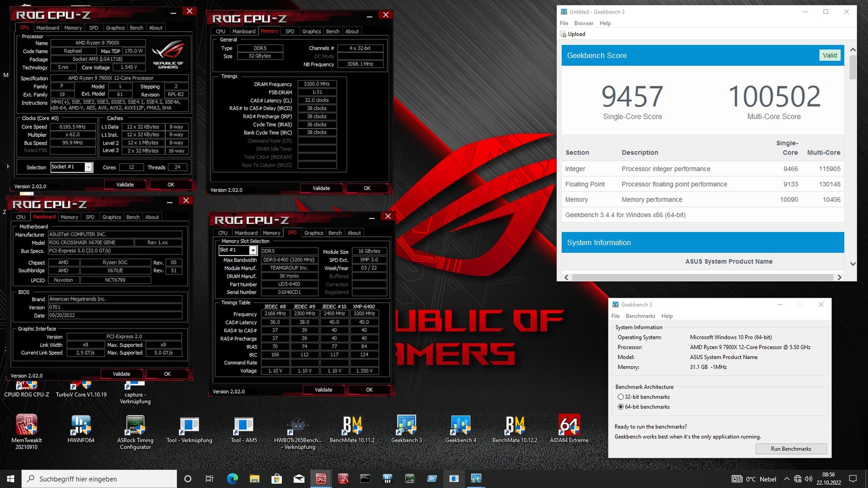Open Graphics tab in CPU-Z SPD window
Viewport: 868px width, 488px height.
click(x=314, y=233)
